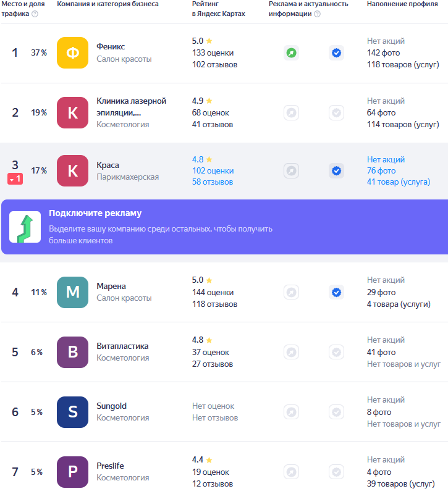Click help icon next to 'Место и доля трафика'

point(35,14)
